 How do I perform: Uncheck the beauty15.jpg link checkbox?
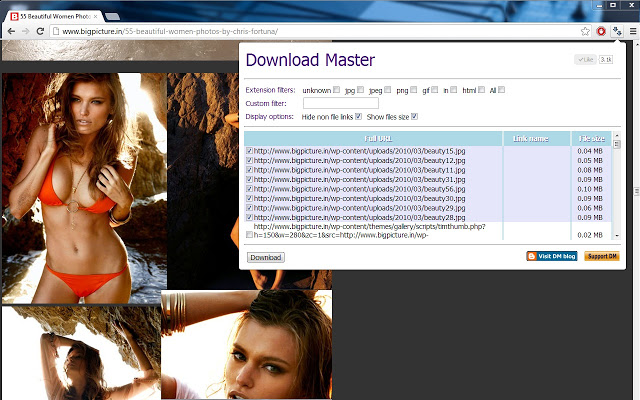coord(249,151)
